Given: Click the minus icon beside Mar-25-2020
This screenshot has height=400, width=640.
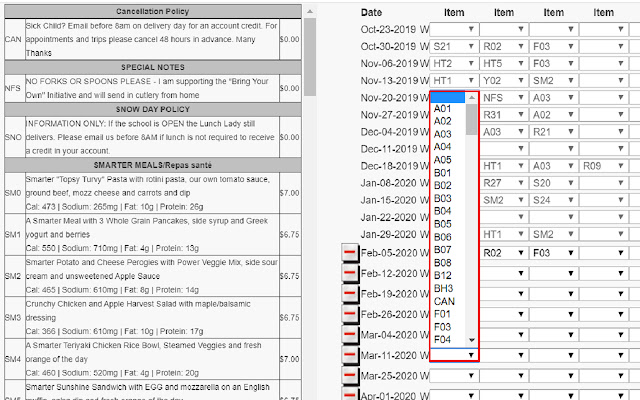Looking at the screenshot, I should (350, 375).
